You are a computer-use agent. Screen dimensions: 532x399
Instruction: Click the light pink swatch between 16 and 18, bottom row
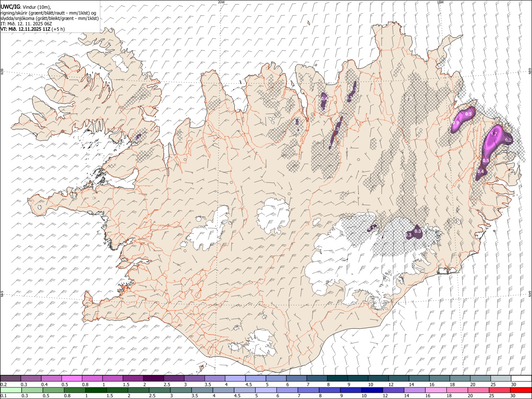[436, 390]
